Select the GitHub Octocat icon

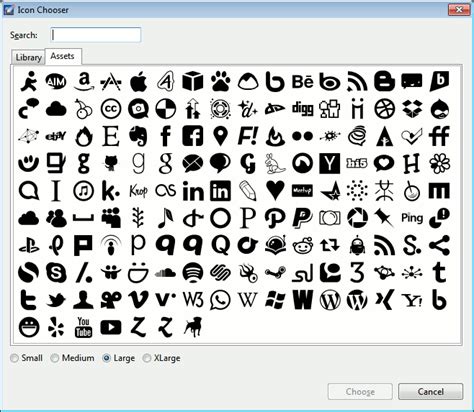[111, 163]
